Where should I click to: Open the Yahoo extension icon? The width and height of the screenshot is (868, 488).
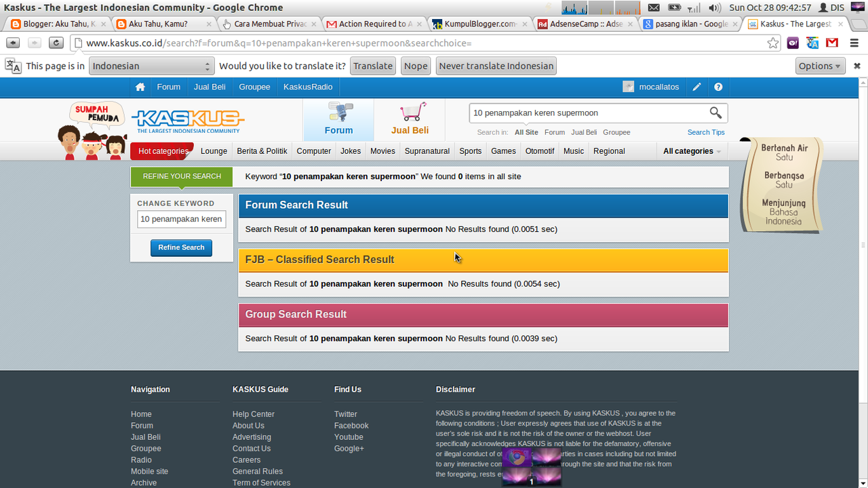[x=793, y=43]
